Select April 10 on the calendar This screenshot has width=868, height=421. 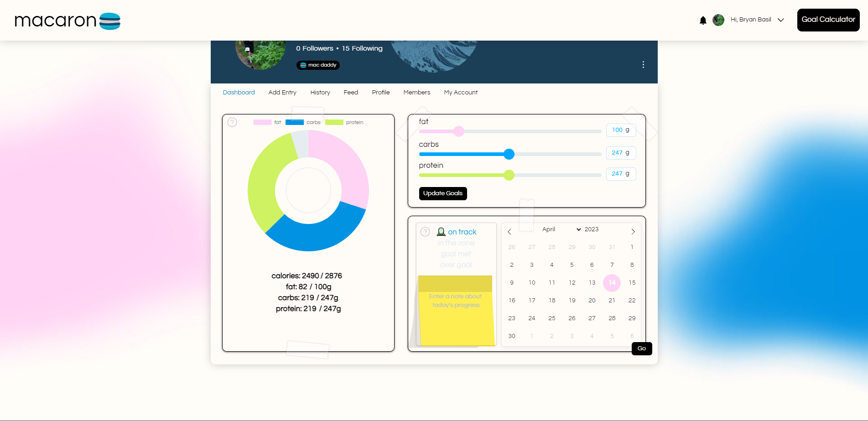[x=532, y=283]
